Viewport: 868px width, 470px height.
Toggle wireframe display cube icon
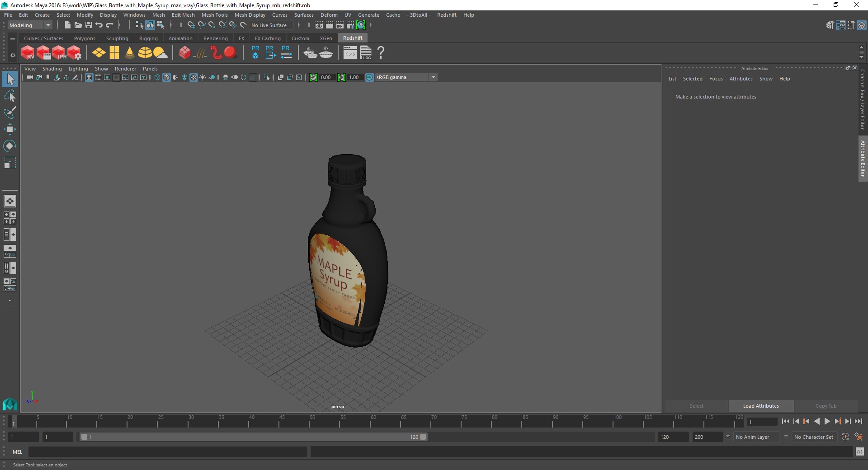tap(157, 78)
